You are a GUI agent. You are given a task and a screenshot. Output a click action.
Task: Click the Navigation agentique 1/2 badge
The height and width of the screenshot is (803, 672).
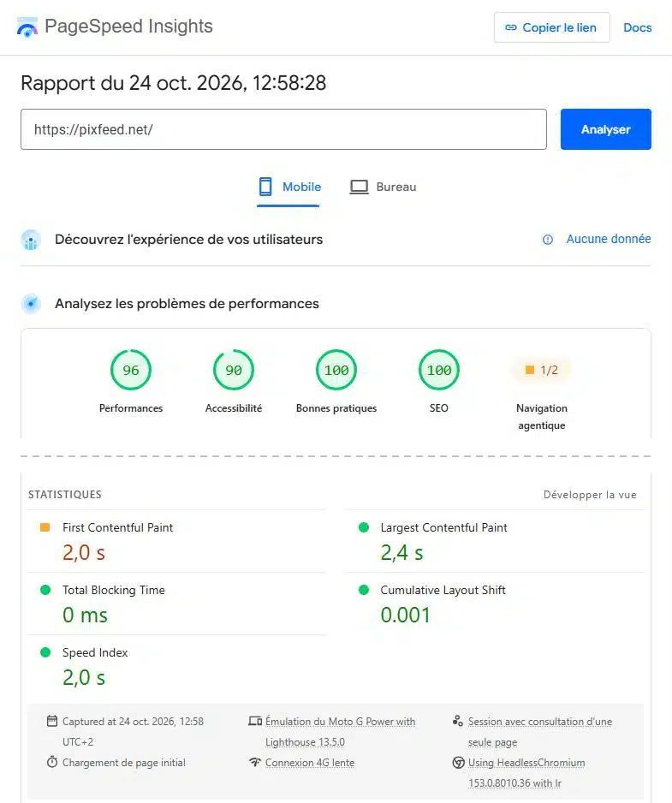541,370
